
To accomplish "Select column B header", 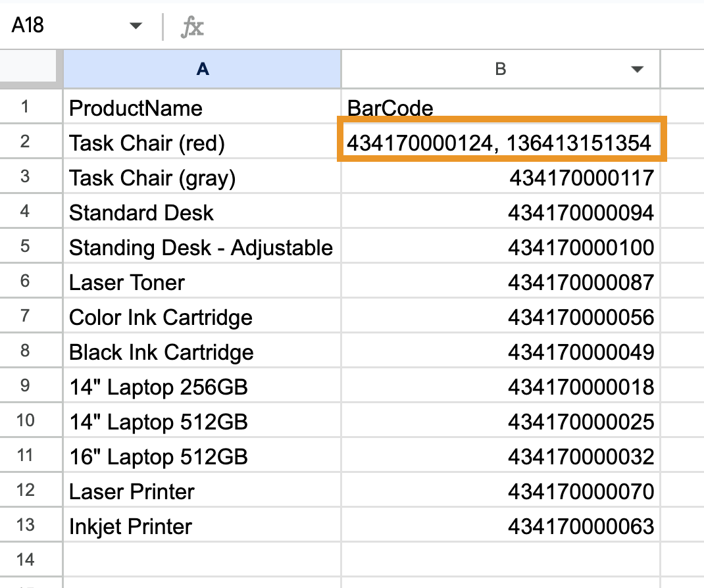I will pyautogui.click(x=500, y=69).
